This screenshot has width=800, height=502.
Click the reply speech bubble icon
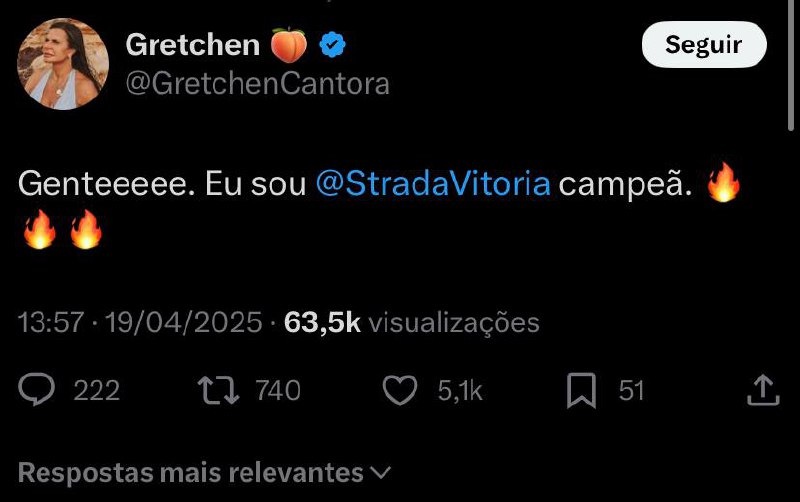(37, 390)
